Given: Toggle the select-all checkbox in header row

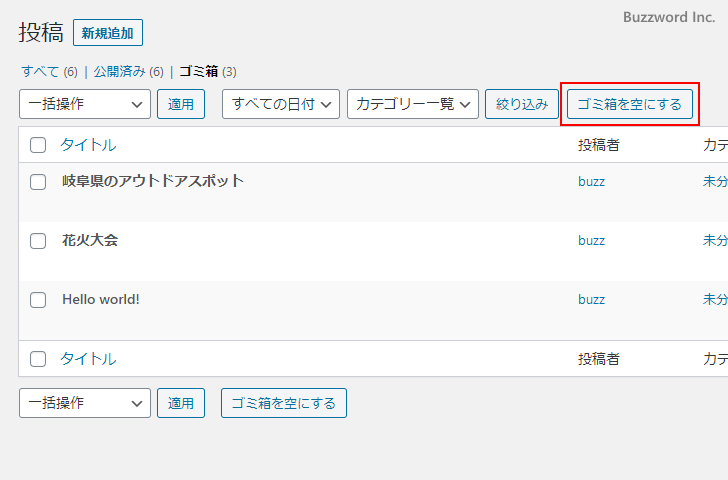Looking at the screenshot, I should (38, 145).
